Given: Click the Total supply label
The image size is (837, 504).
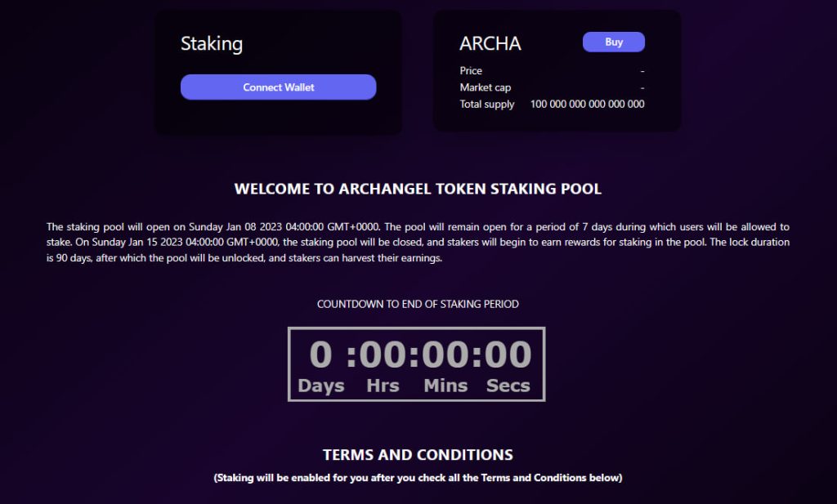Looking at the screenshot, I should click(487, 105).
